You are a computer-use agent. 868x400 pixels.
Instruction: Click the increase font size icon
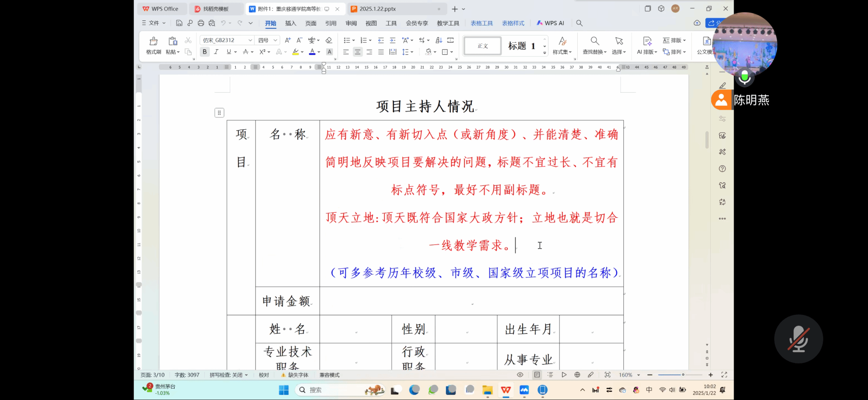(x=288, y=40)
